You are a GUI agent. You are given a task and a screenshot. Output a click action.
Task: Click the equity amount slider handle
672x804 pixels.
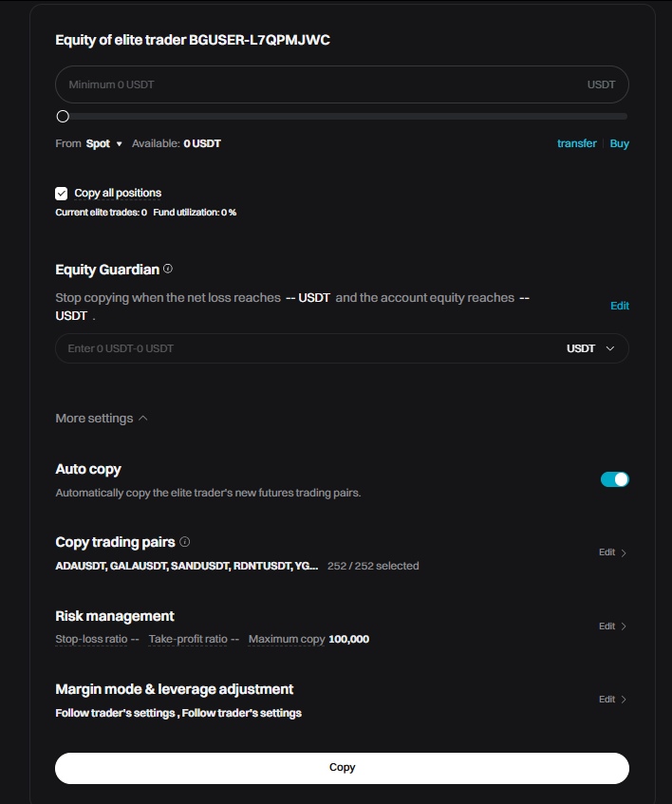point(63,116)
